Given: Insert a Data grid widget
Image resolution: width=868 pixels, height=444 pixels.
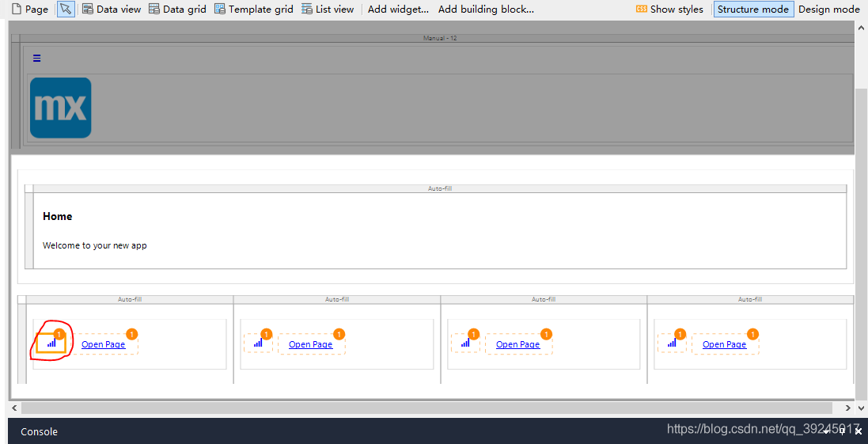Looking at the screenshot, I should (177, 9).
